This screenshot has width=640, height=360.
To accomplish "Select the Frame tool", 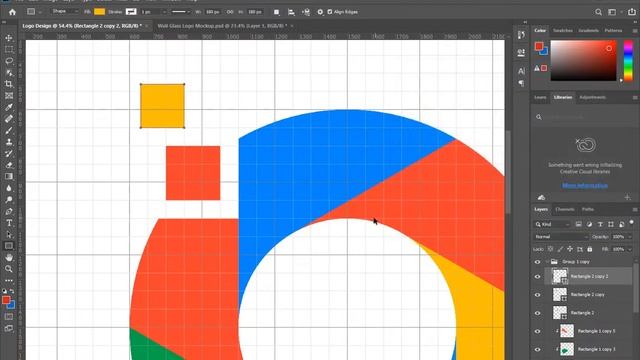I will coord(9,96).
